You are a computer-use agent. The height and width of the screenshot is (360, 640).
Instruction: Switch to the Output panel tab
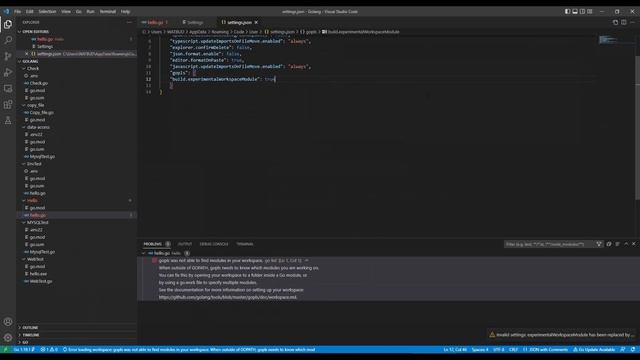click(x=184, y=244)
